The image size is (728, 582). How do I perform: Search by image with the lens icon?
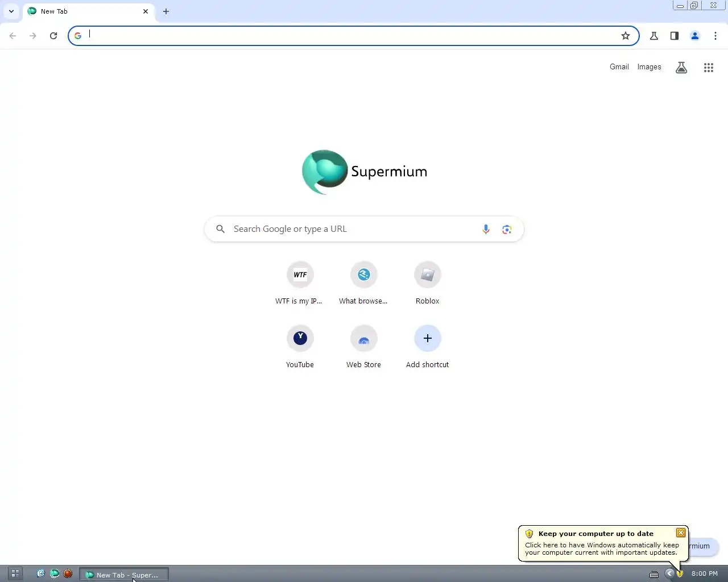pyautogui.click(x=507, y=229)
